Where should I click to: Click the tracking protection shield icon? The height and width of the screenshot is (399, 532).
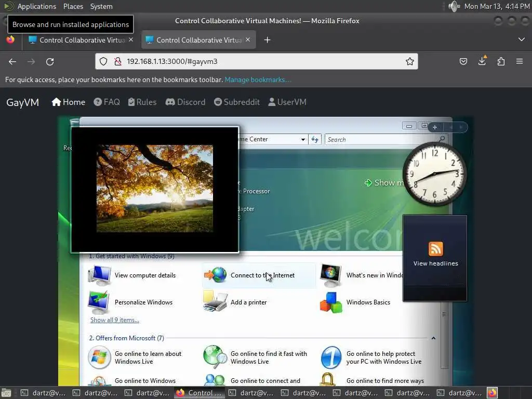pos(103,61)
